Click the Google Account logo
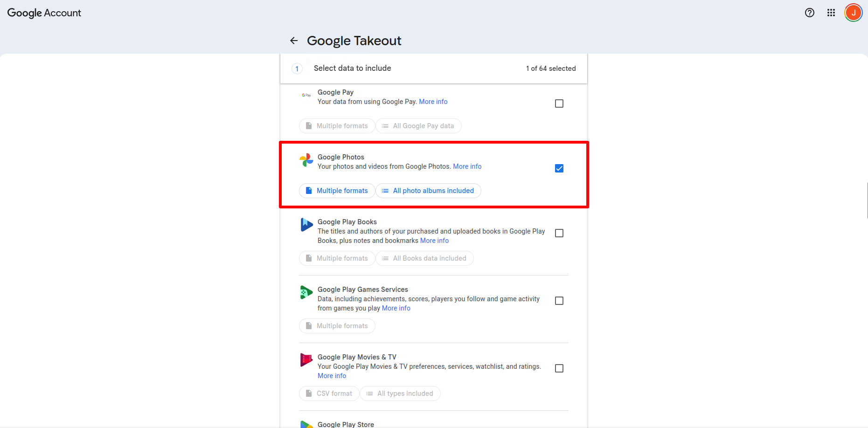868x428 pixels. [x=44, y=13]
